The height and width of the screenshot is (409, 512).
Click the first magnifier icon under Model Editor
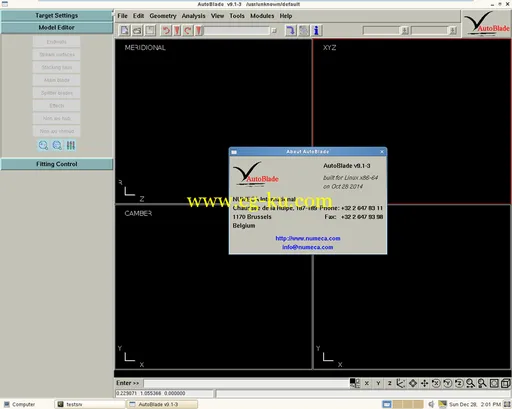[x=43, y=145]
